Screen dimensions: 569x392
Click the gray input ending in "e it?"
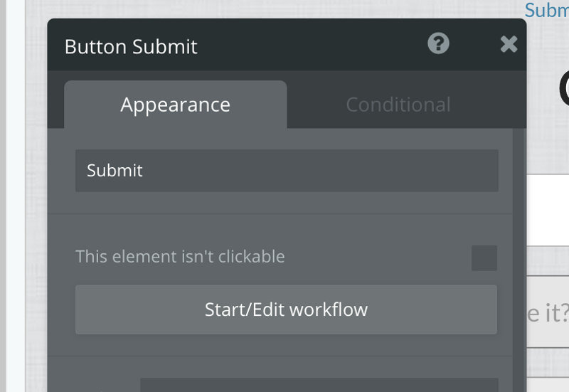pyautogui.click(x=548, y=311)
